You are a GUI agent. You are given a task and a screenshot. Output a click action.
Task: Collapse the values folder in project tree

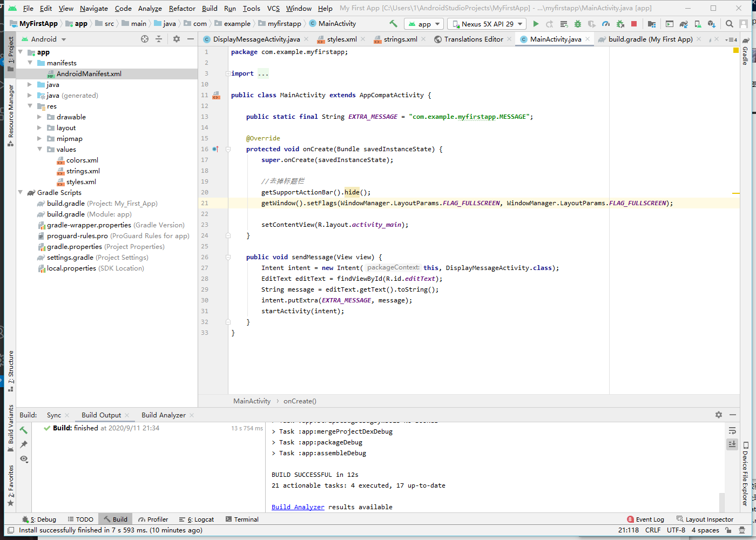39,150
